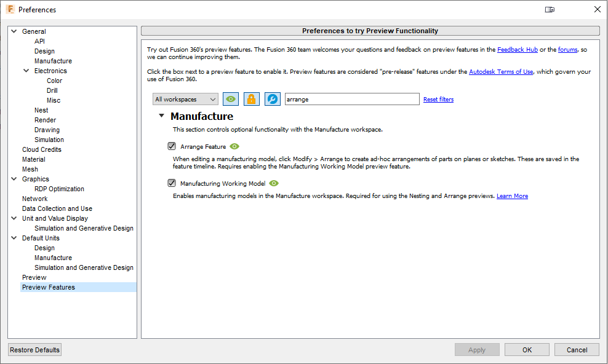Select Simulation and Generative Design under Unit Display
The height and width of the screenshot is (364, 608).
click(84, 228)
